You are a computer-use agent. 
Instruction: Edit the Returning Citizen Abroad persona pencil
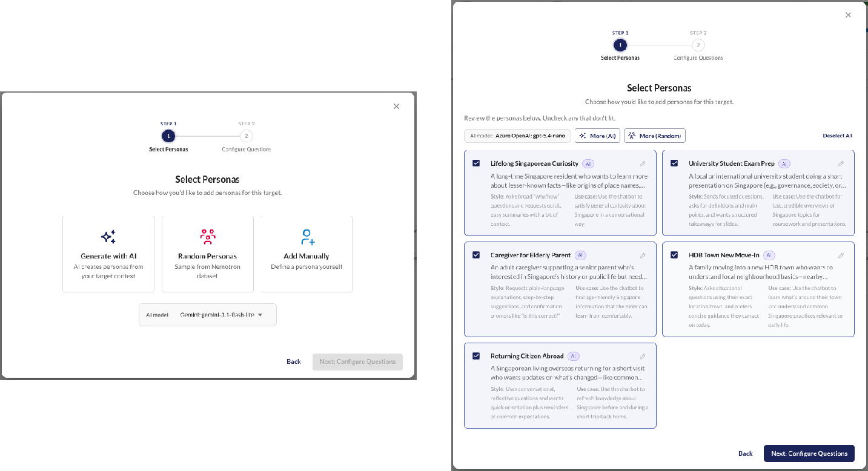(643, 357)
